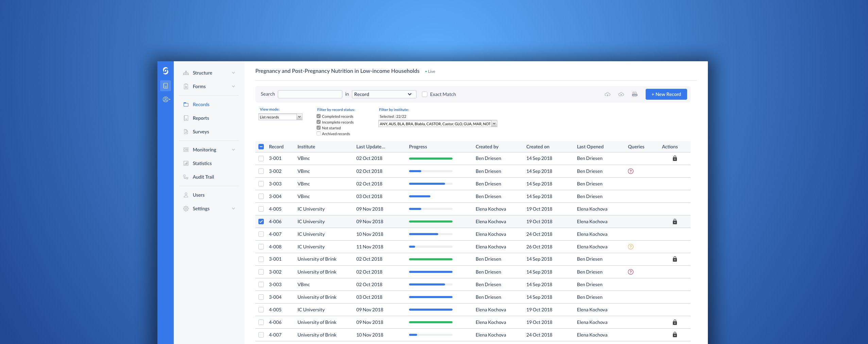
Task: Click the study title Pregnancy and Post-Pregnancy Nutrition
Action: pyautogui.click(x=337, y=71)
